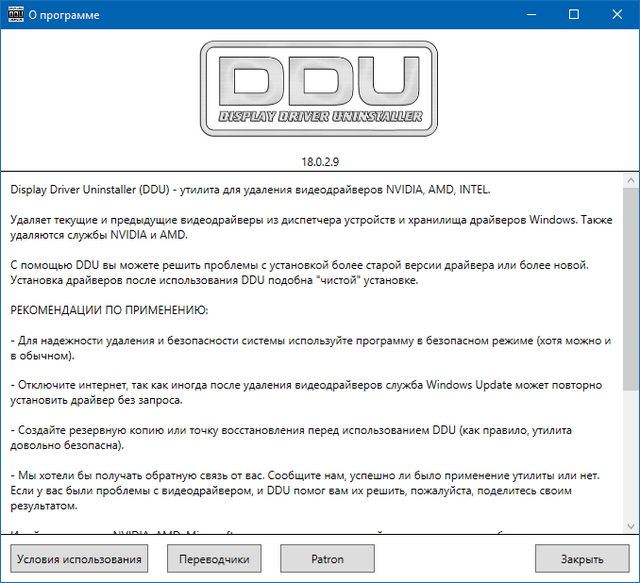Click the version number 18.0.2.9
This screenshot has width=640, height=583.
[320, 160]
